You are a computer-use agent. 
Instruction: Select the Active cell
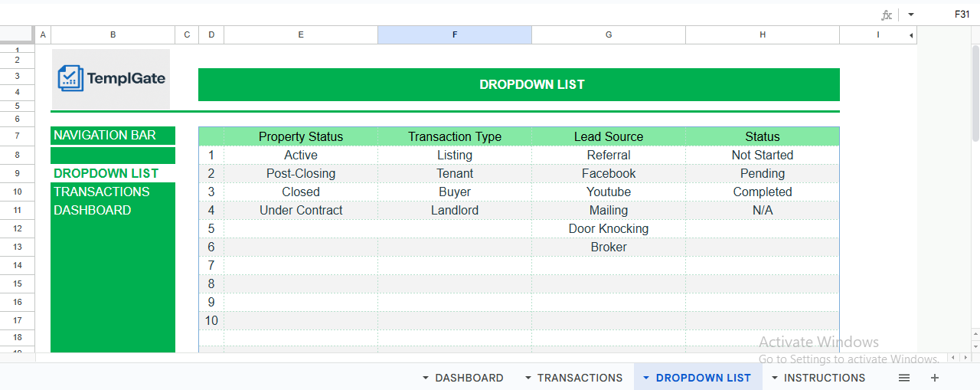pyautogui.click(x=301, y=155)
